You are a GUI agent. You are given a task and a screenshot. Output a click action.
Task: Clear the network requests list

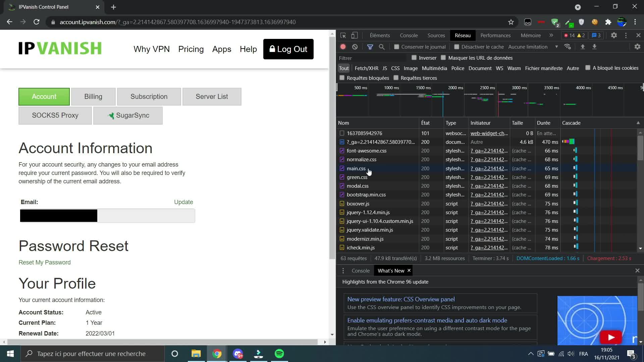(x=355, y=47)
